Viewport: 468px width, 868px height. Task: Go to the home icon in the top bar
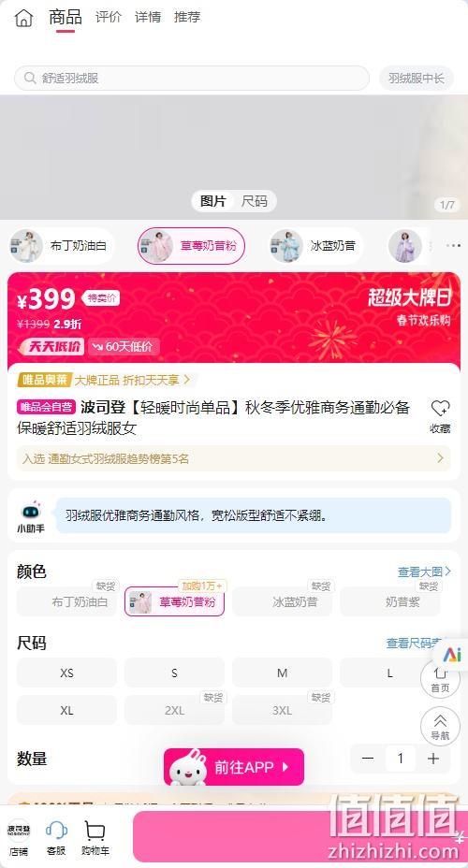pos(23,18)
